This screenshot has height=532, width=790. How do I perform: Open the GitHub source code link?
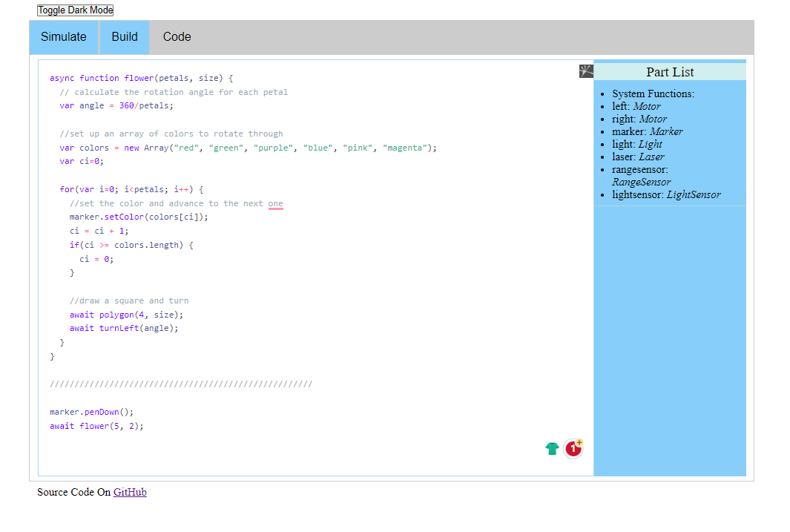tap(130, 492)
